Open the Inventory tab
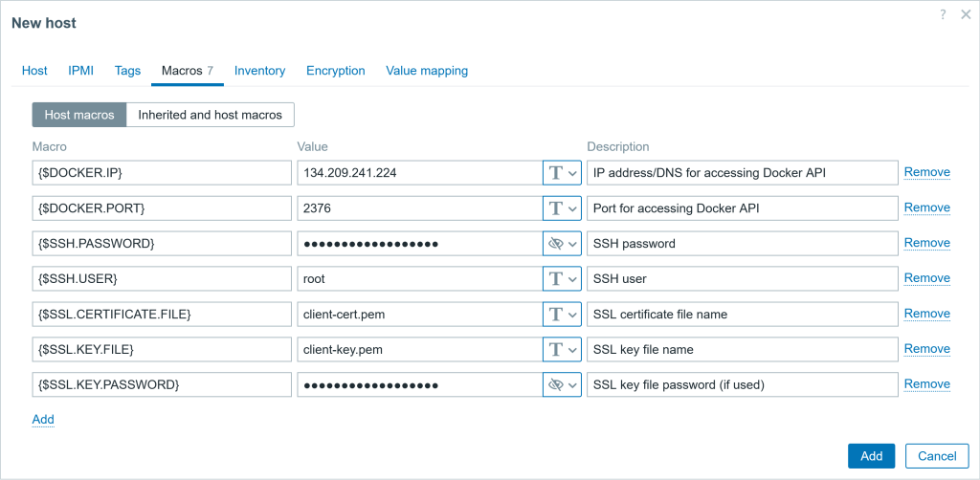 [259, 71]
